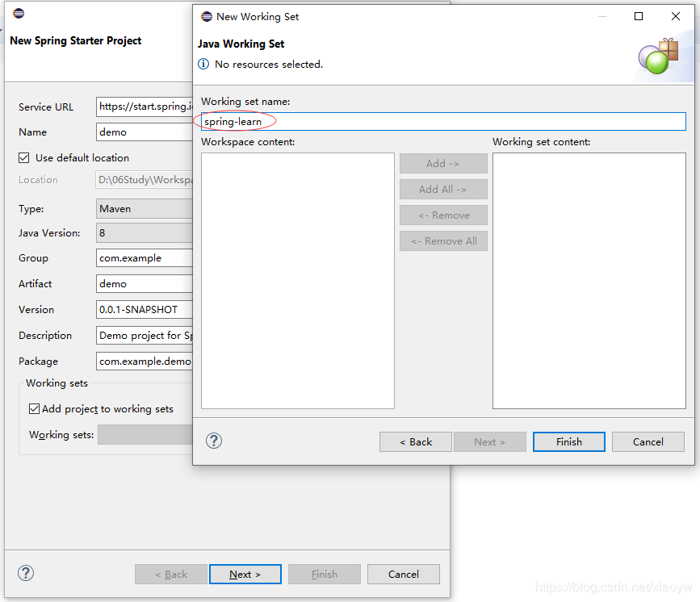Focus the Group field com.example

point(145,258)
